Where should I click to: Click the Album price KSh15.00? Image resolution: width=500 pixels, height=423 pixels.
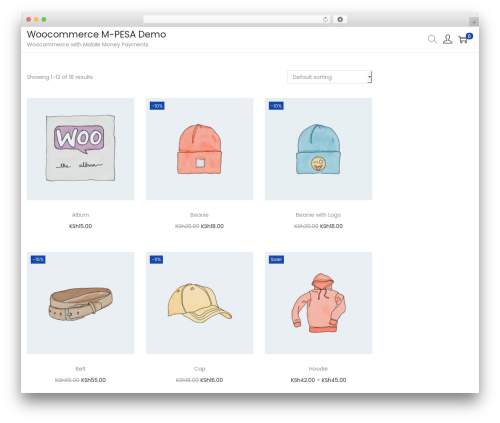point(80,226)
